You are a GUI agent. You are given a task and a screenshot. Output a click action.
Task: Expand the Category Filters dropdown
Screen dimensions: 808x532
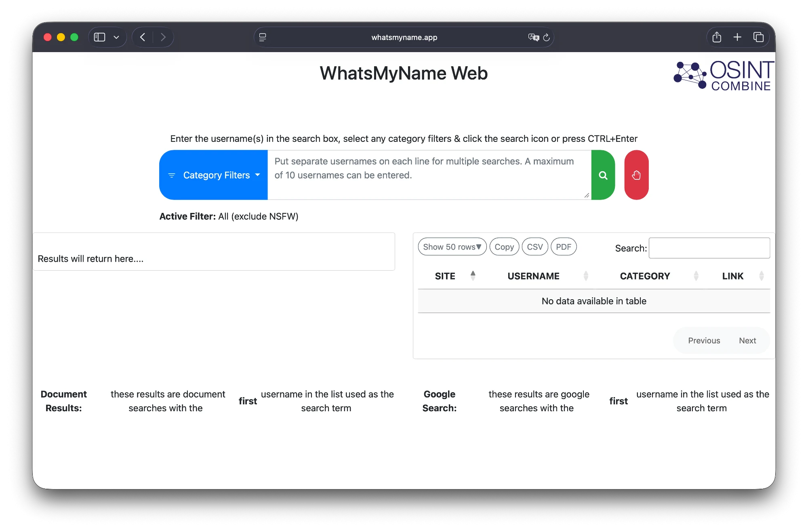click(214, 175)
